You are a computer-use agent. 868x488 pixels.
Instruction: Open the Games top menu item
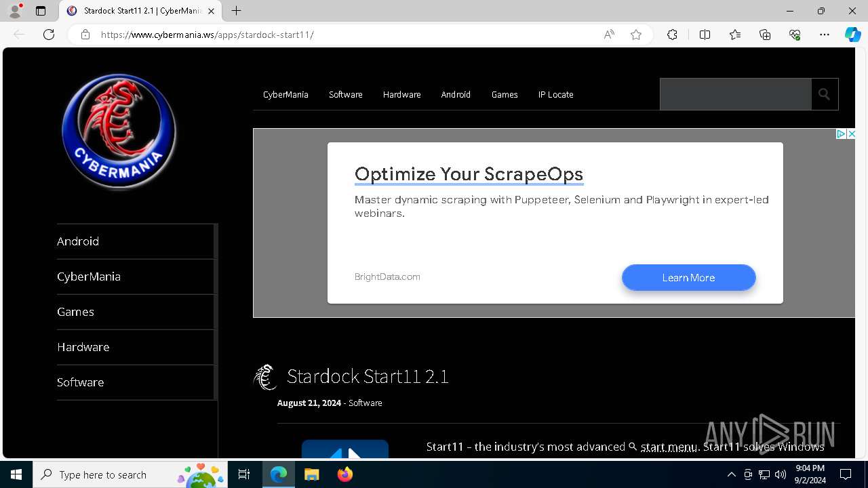coord(505,95)
